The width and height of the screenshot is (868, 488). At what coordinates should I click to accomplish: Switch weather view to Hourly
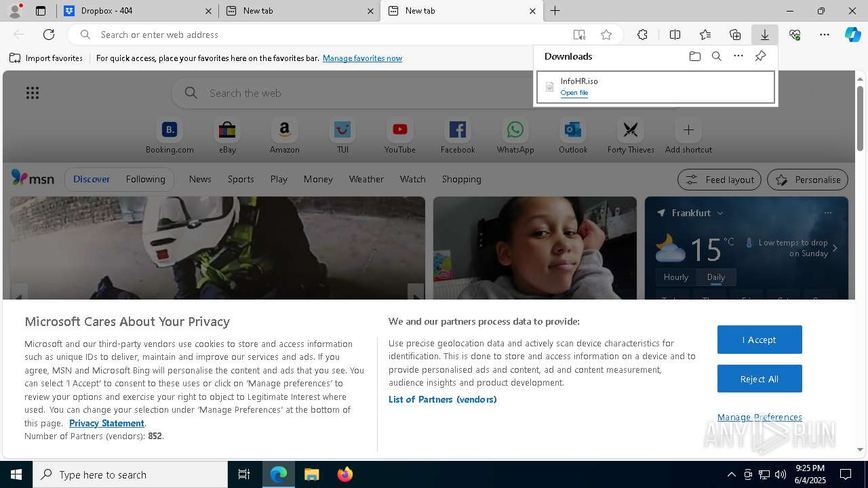click(676, 277)
